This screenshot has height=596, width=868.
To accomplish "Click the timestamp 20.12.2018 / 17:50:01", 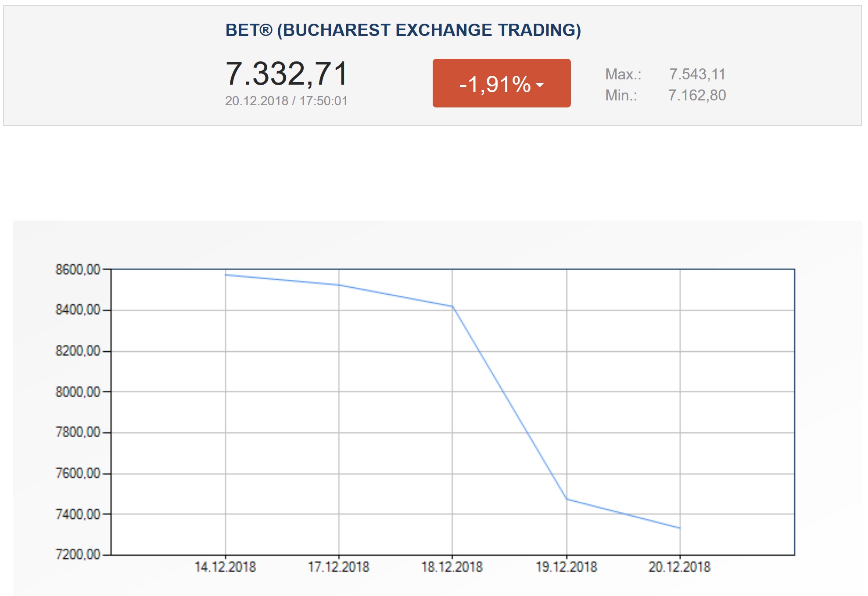I will click(286, 101).
